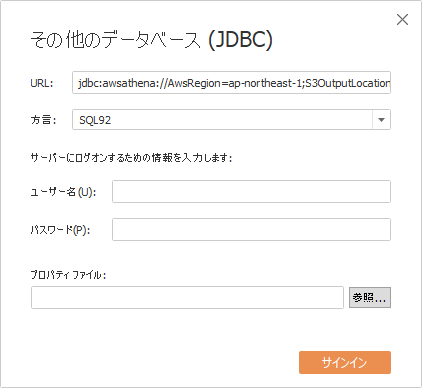Click the プロパティ ファイル: label

click(68, 275)
